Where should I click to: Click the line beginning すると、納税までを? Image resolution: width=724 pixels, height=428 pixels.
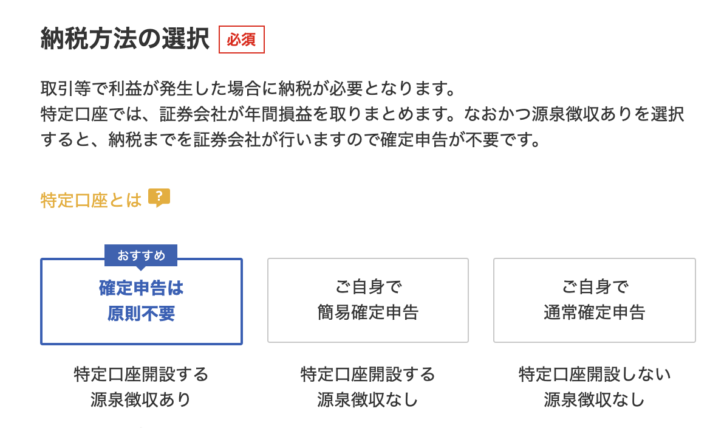click(291, 139)
